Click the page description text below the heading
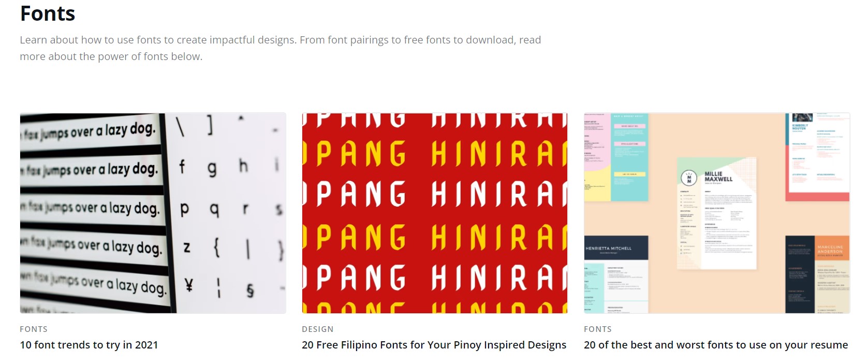The width and height of the screenshot is (868, 363). [280, 48]
